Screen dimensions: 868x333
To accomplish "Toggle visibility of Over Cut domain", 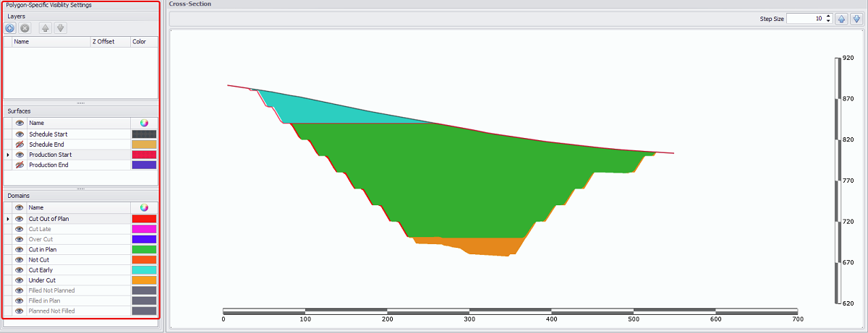I will 20,239.
